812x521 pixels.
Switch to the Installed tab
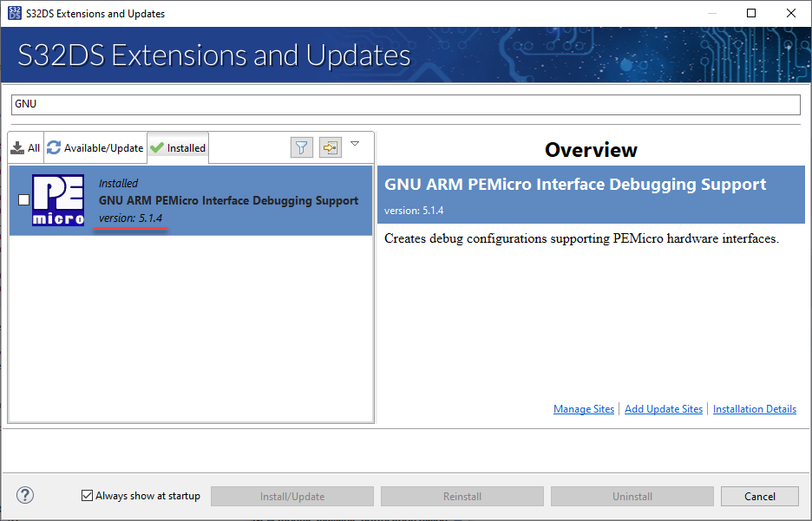(x=178, y=147)
